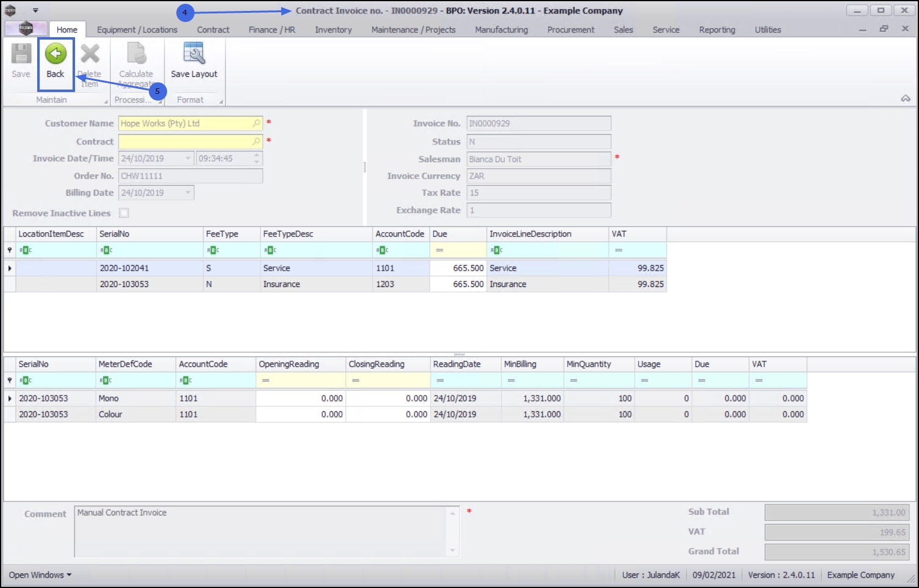Click the Order No. field

pos(190,175)
